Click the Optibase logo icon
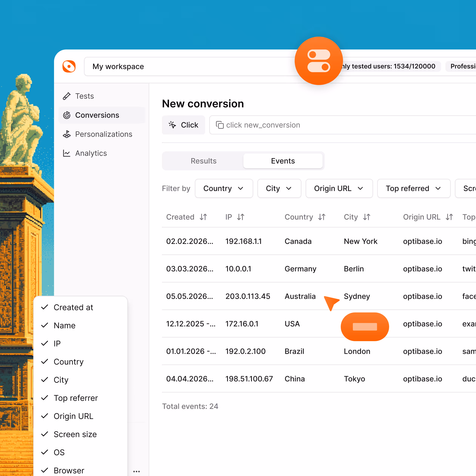The width and height of the screenshot is (476, 476). click(x=69, y=66)
